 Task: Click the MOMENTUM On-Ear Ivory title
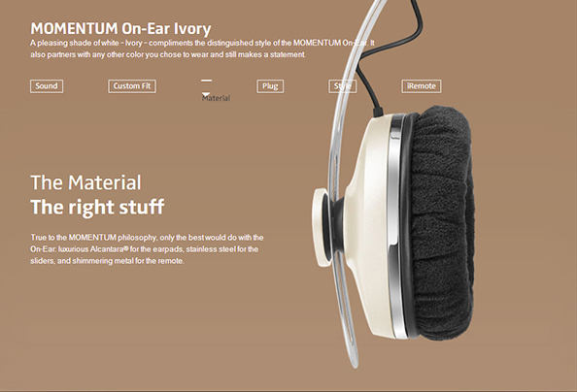click(120, 28)
